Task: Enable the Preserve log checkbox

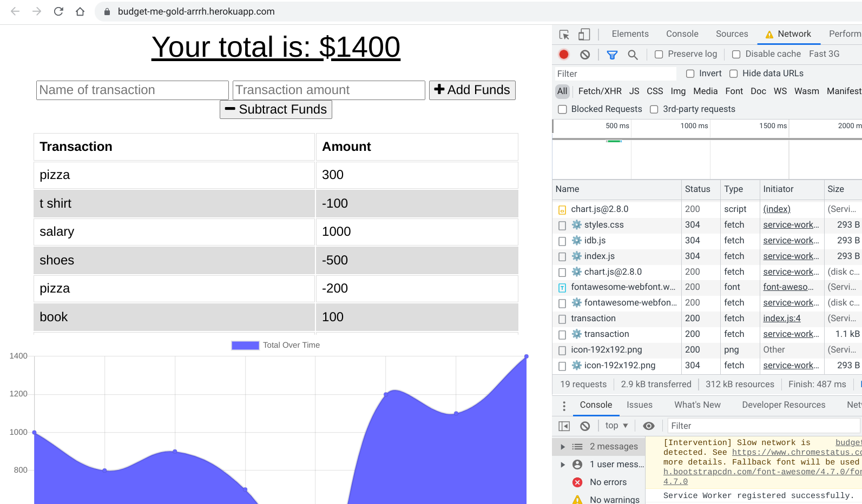Action: click(659, 54)
